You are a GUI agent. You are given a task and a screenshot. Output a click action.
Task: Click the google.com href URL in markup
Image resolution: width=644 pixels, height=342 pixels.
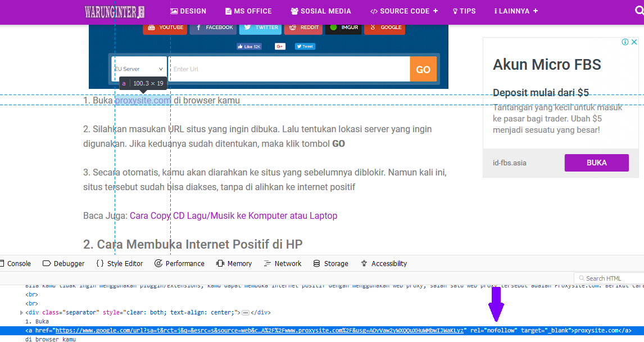point(260,331)
